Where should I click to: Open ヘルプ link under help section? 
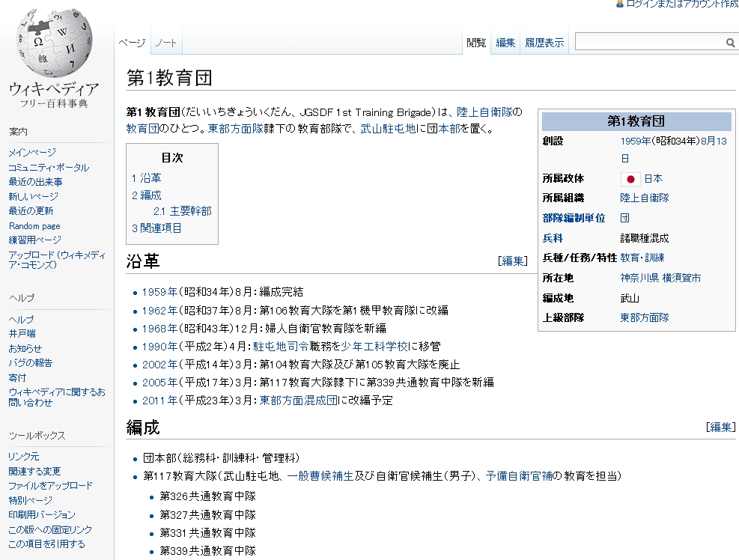click(x=21, y=319)
